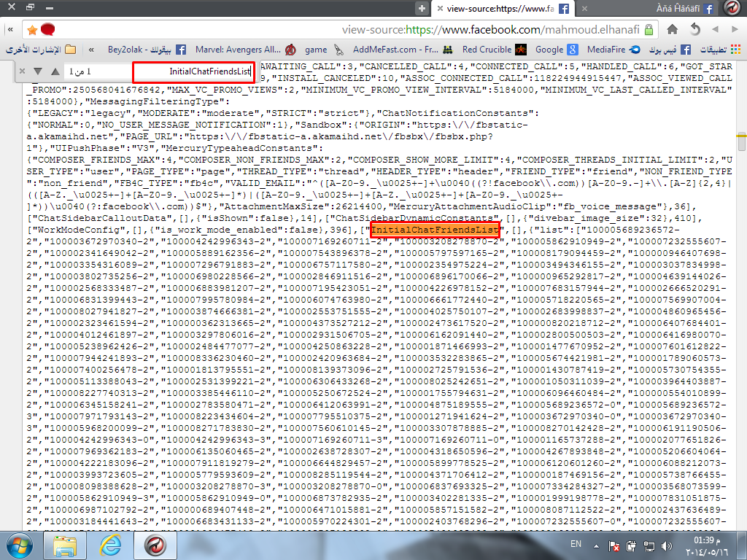The image size is (747, 560).
Task: Open the Action Center flag icon
Action: pos(614,545)
